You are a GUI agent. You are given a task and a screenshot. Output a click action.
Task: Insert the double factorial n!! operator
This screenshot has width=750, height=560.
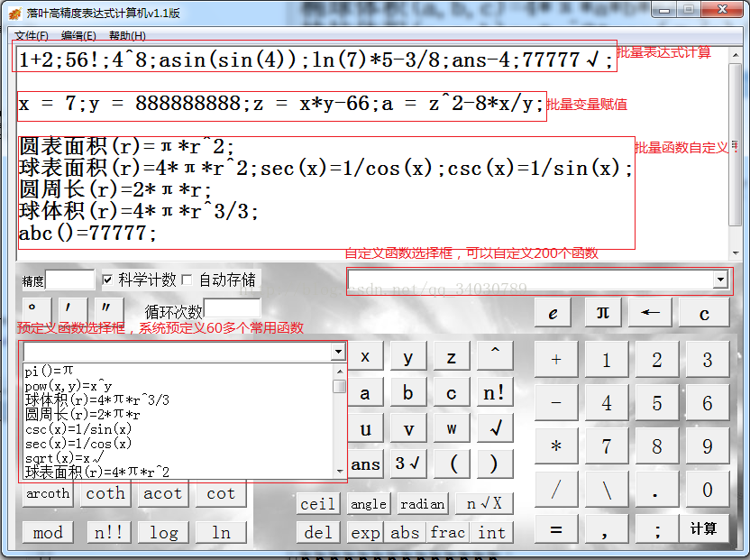(109, 532)
